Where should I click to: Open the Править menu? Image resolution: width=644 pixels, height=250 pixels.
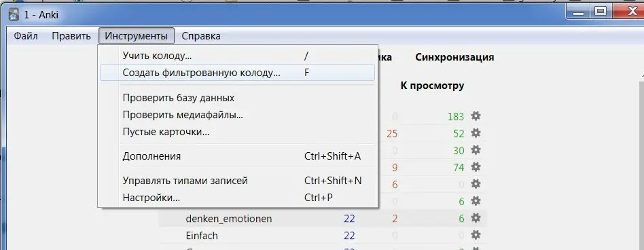click(x=71, y=36)
